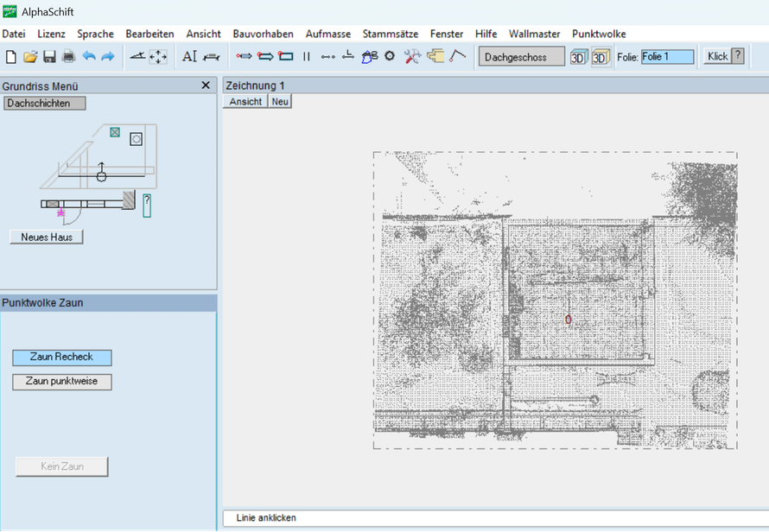Viewport: 769px width, 532px height.
Task: Click the new document icon
Action: coord(10,57)
